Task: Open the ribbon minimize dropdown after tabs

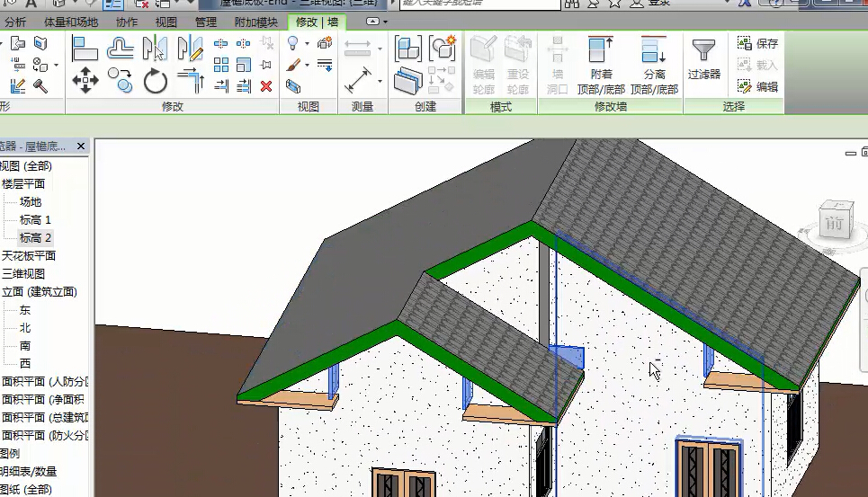Action: 386,22
